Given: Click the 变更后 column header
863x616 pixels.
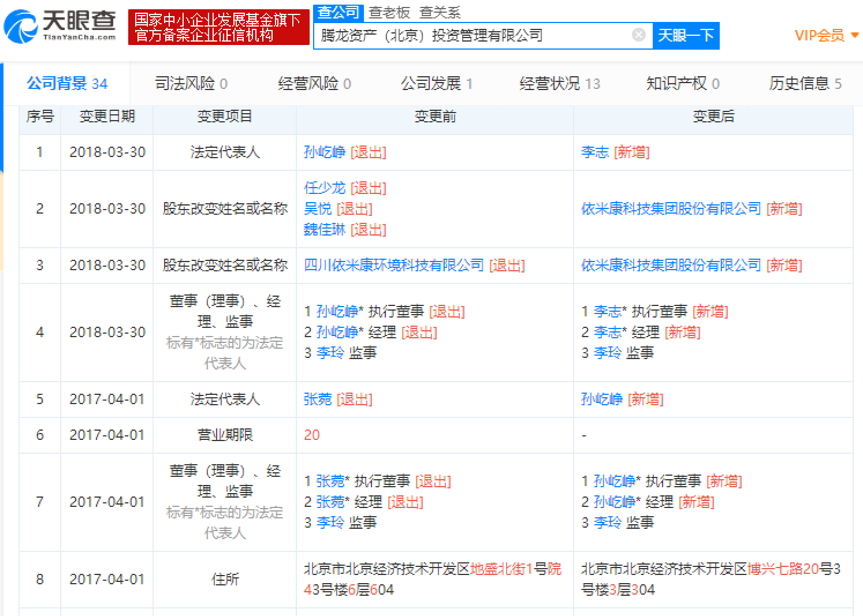Looking at the screenshot, I should tap(713, 117).
